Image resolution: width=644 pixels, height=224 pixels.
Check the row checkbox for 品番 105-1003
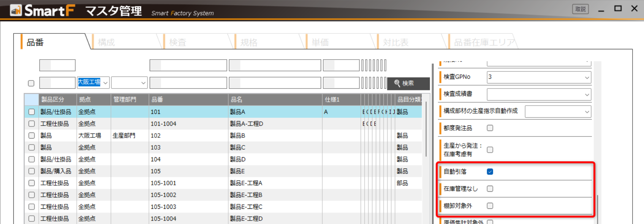(32, 207)
